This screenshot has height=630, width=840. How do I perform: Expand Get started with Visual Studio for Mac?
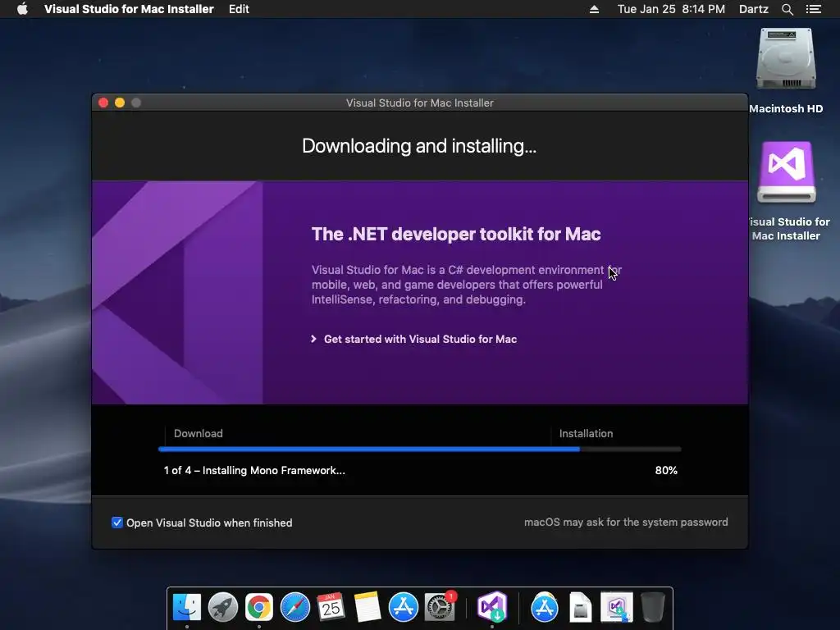(x=414, y=339)
